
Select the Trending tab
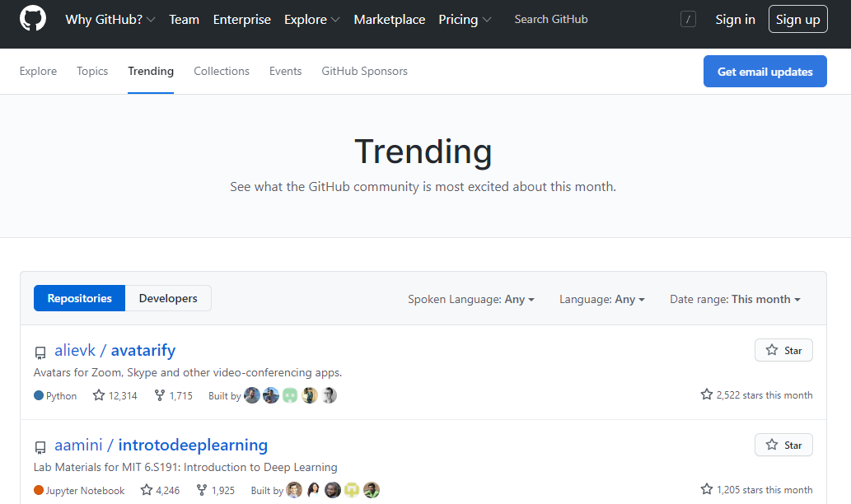(151, 71)
